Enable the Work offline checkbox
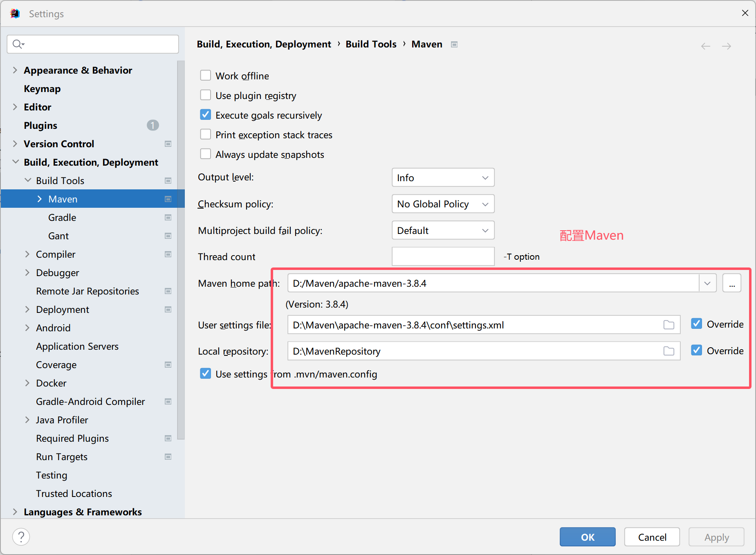The image size is (756, 555). pos(206,75)
